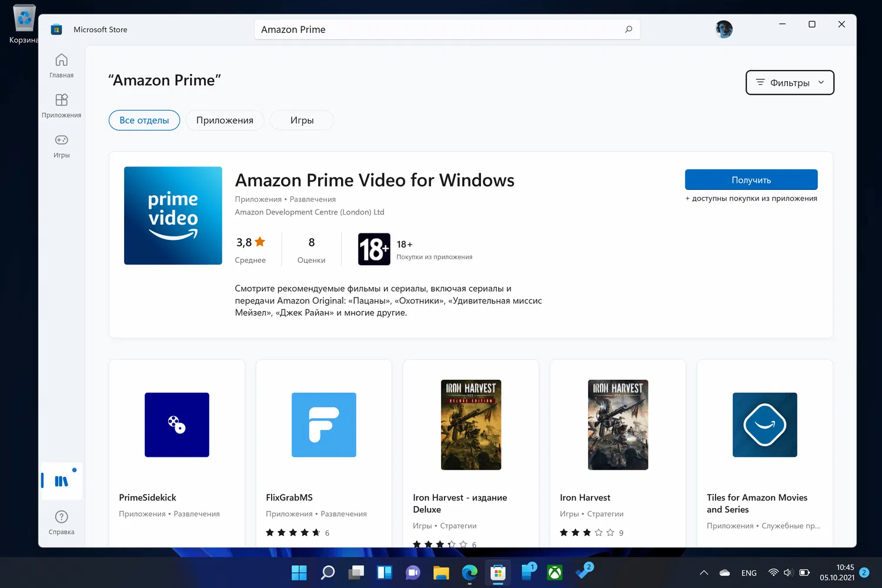Click into the Amazon Prime search field
The width and height of the screenshot is (882, 588).
pos(447,29)
